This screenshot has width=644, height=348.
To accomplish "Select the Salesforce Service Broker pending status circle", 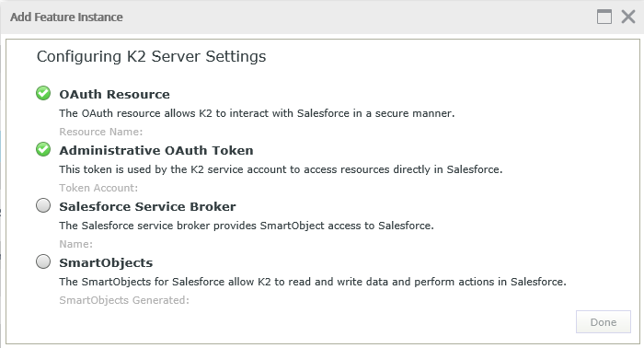I will 43,205.
